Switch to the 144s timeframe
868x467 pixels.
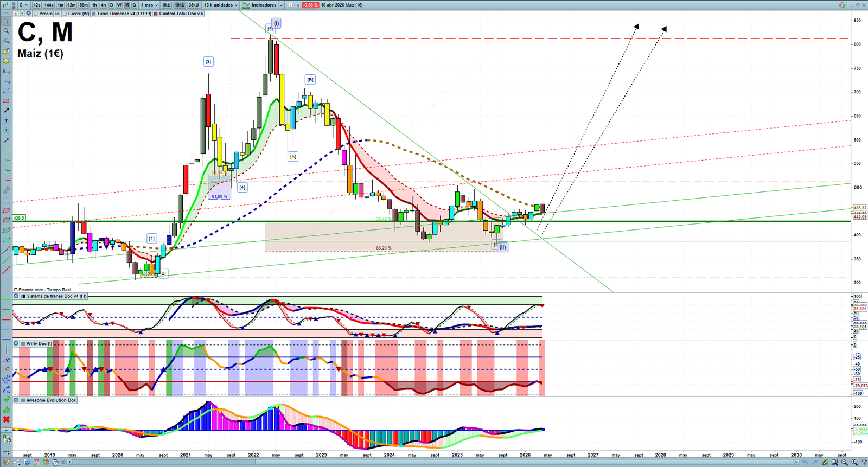(49, 5)
